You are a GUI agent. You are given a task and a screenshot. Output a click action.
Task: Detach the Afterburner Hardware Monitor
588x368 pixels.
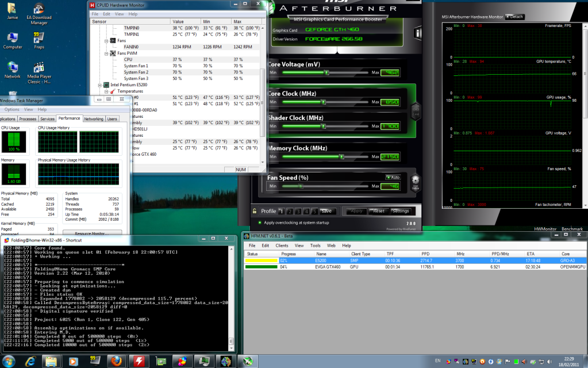click(x=514, y=17)
